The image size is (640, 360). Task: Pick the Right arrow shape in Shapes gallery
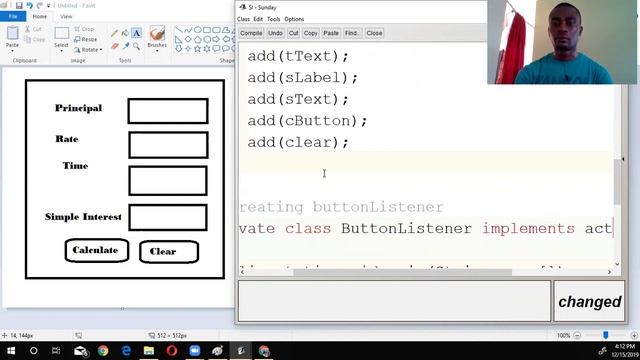tap(216, 40)
